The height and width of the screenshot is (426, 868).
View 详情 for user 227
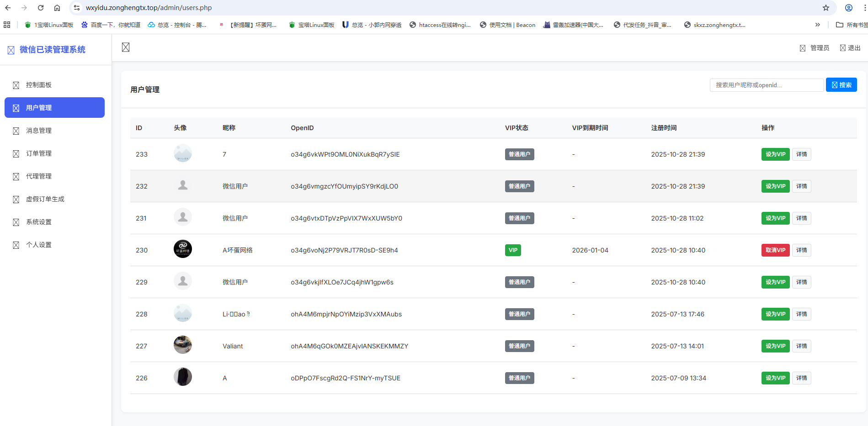pyautogui.click(x=801, y=346)
